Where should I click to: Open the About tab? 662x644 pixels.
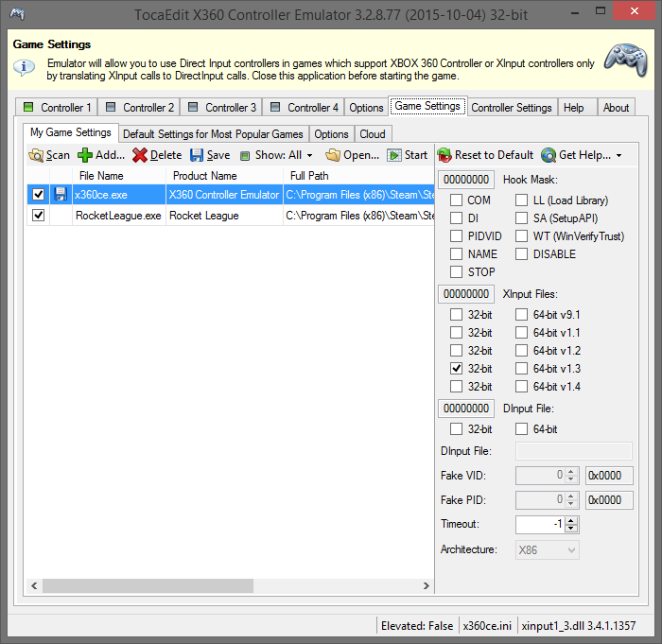click(x=616, y=107)
